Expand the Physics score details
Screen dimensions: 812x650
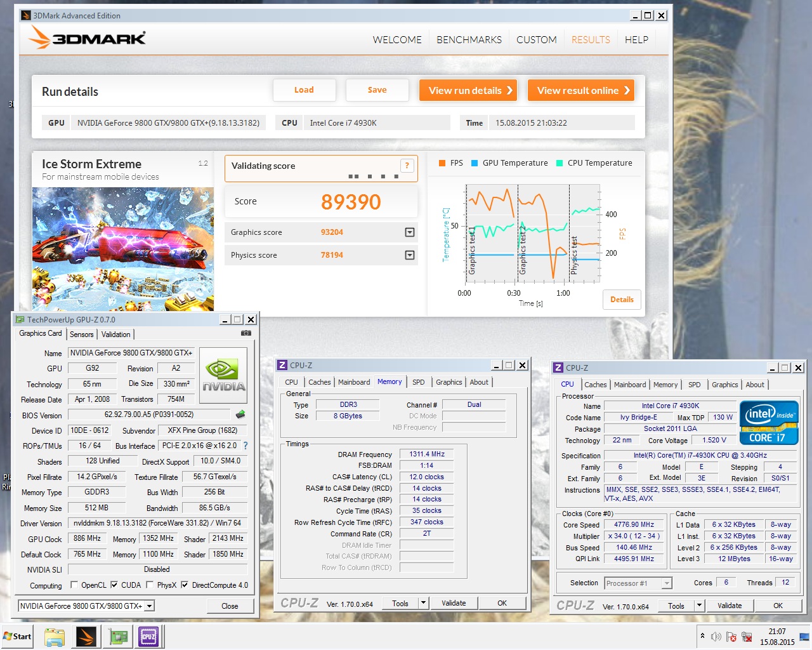point(410,255)
